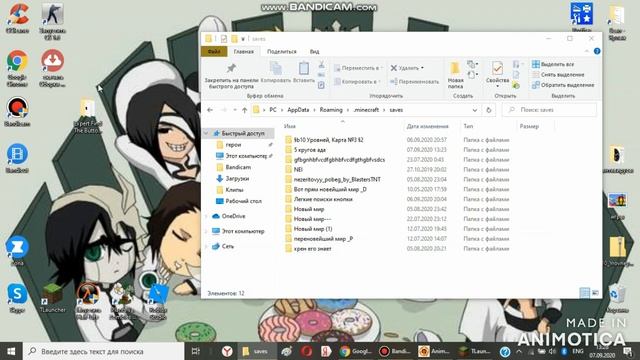Open the Bandicam desktop shortcut
Viewport: 640px width, 360px height.
17,112
